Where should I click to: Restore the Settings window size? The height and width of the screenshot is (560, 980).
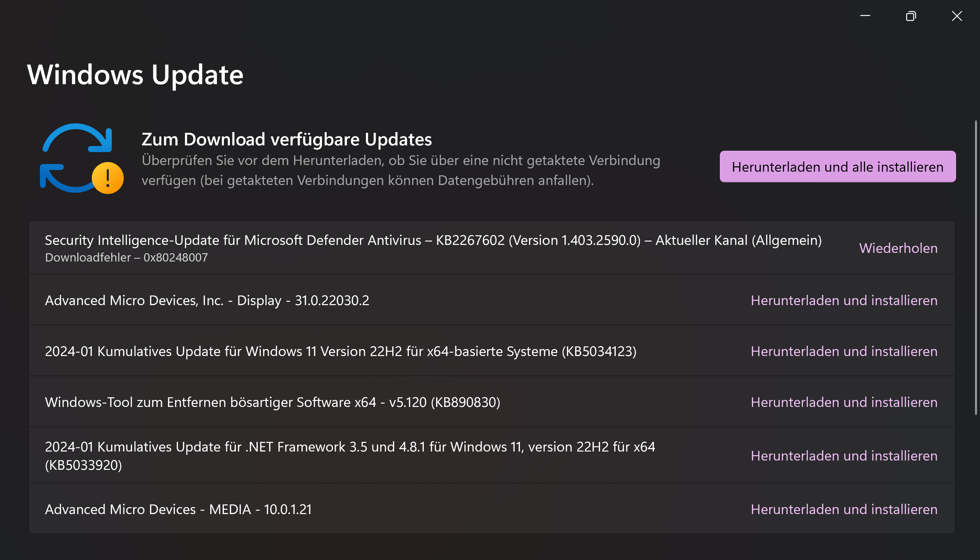[x=911, y=16]
